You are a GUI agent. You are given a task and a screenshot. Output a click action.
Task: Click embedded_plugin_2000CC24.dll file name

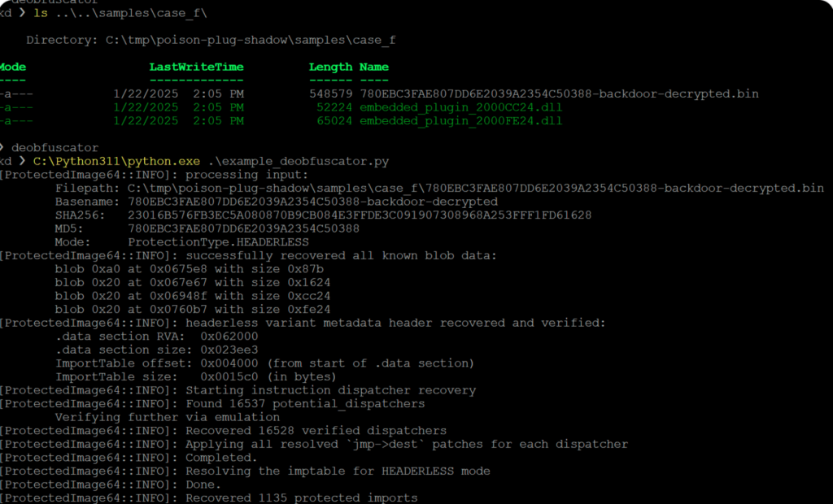pos(460,107)
